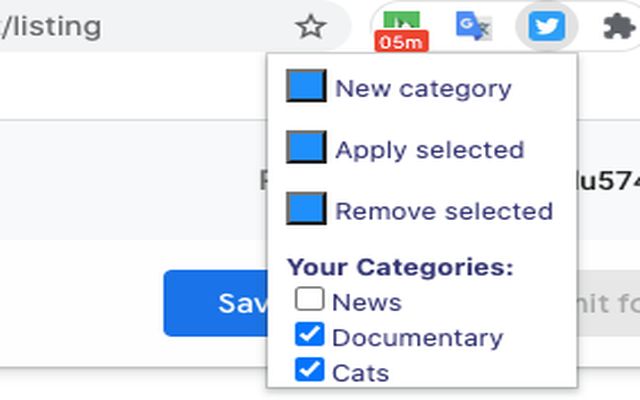Bookmark this page with the star icon
Image resolution: width=640 pixels, height=400 pixels.
pos(311,27)
